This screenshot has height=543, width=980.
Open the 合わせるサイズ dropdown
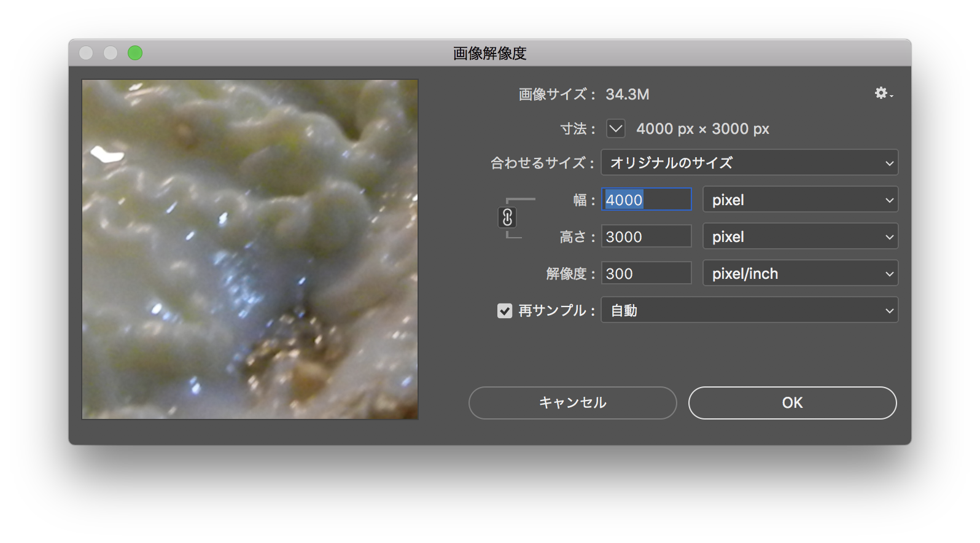coord(749,163)
